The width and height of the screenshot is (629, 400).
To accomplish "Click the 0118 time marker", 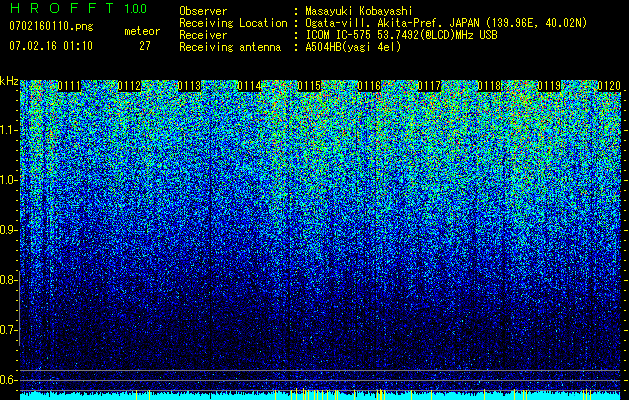I will (489, 86).
